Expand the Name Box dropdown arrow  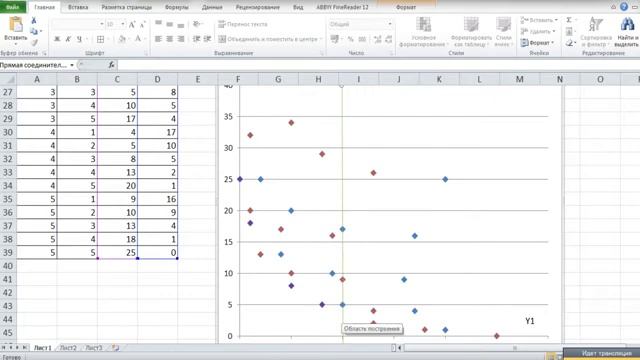(x=72, y=65)
